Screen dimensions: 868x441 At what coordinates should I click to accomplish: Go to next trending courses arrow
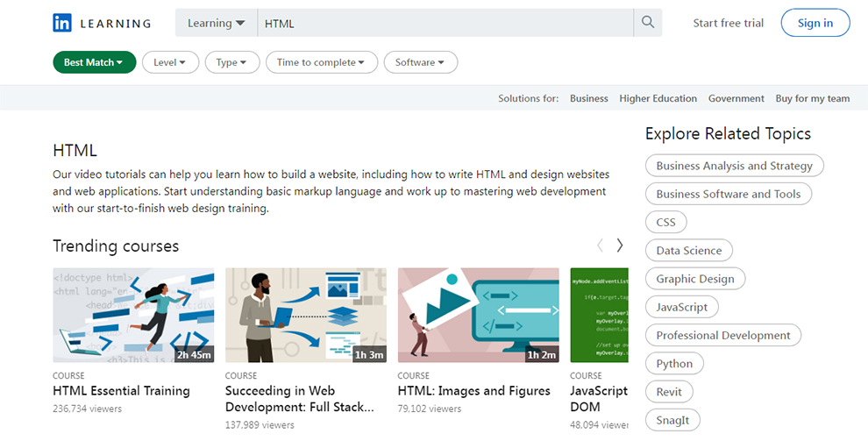pyautogui.click(x=620, y=245)
